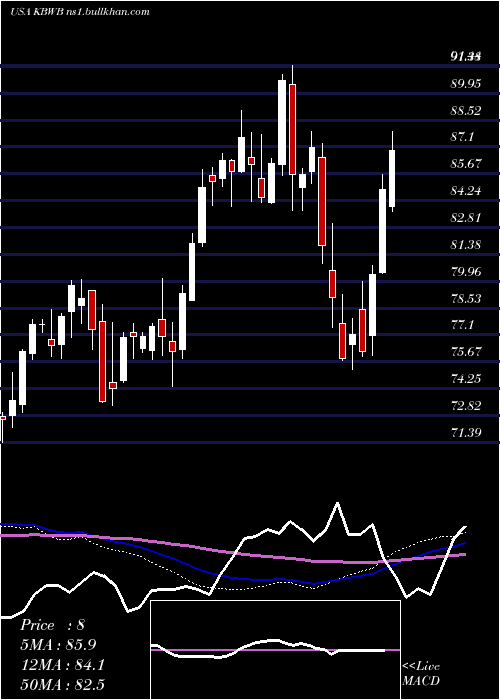Click the '5MA : 85.9' readout
This screenshot has width=500, height=700.
[58, 645]
